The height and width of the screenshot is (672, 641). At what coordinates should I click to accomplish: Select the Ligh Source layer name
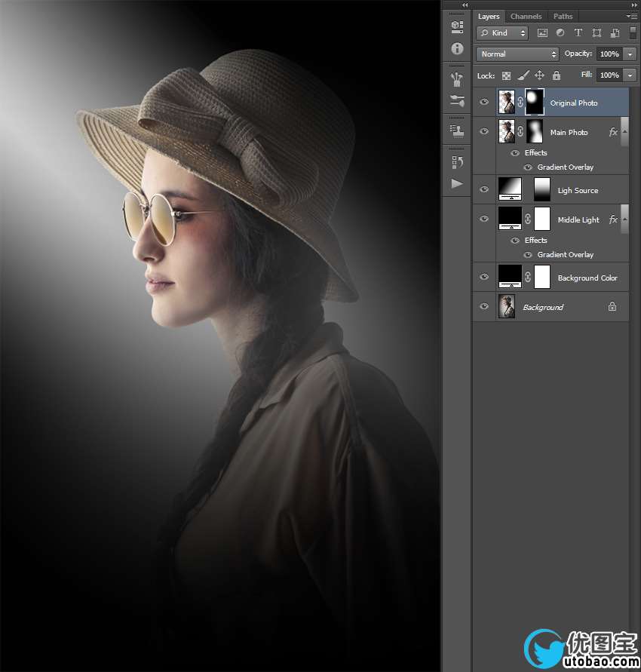pyautogui.click(x=578, y=190)
